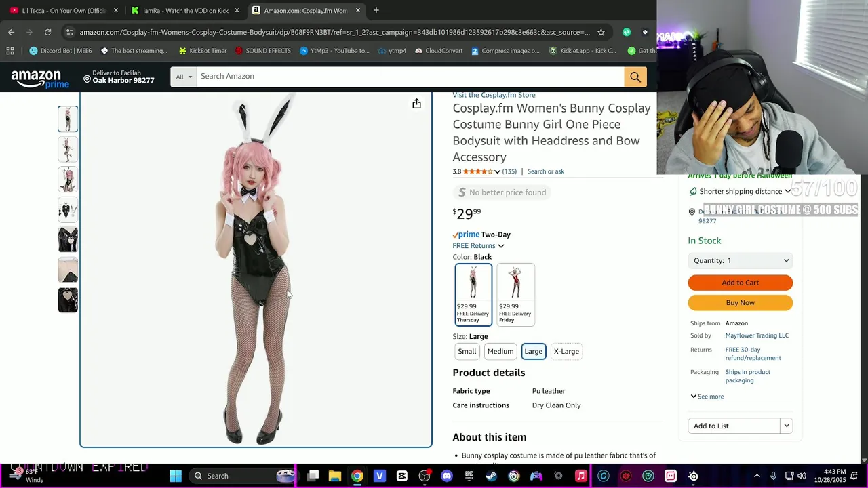Open the CloudConvert bookmark
This screenshot has width=868, height=488.
[x=439, y=51]
